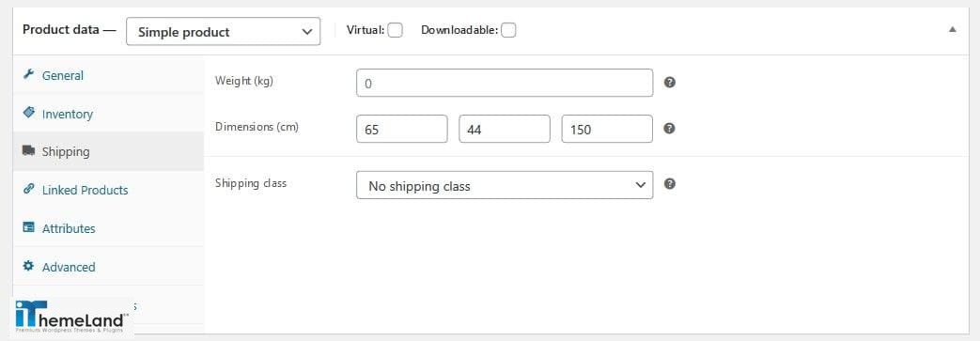Click the Linked Products chain icon
Image resolution: width=980 pixels, height=341 pixels.
point(28,189)
